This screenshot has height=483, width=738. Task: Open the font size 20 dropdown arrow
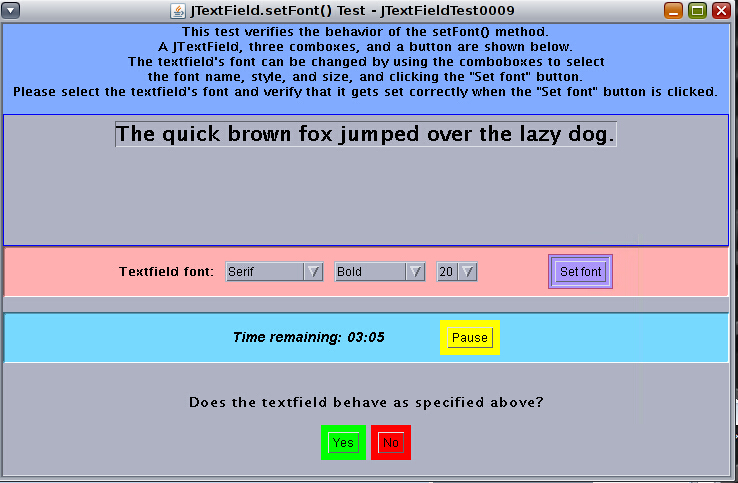[x=467, y=272]
